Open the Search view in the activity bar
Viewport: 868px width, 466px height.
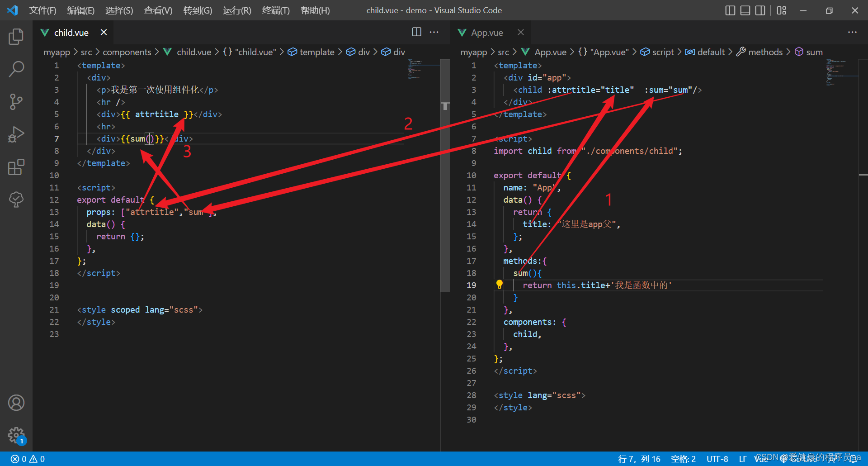pyautogui.click(x=16, y=69)
